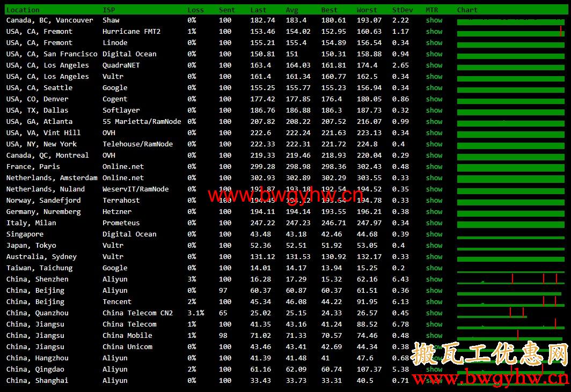Viewport: 571px width, 392px height.
Task: Show MTR for Beijing Tencent
Action: tap(434, 302)
